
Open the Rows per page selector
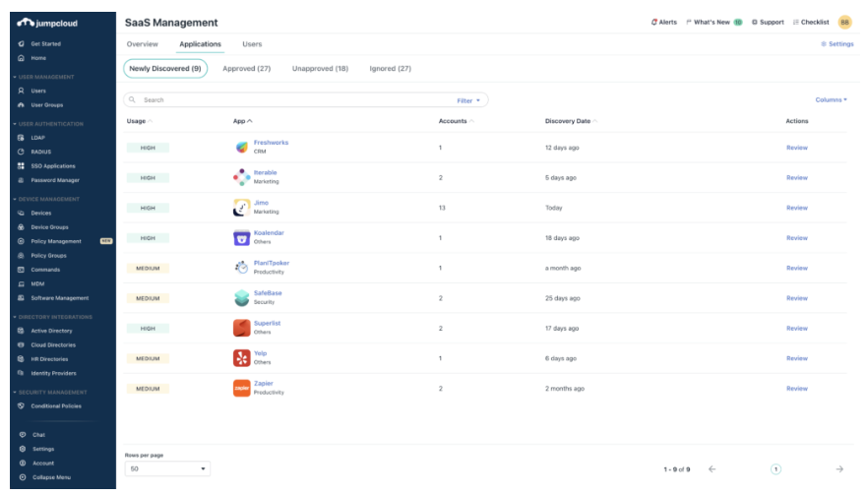click(167, 469)
